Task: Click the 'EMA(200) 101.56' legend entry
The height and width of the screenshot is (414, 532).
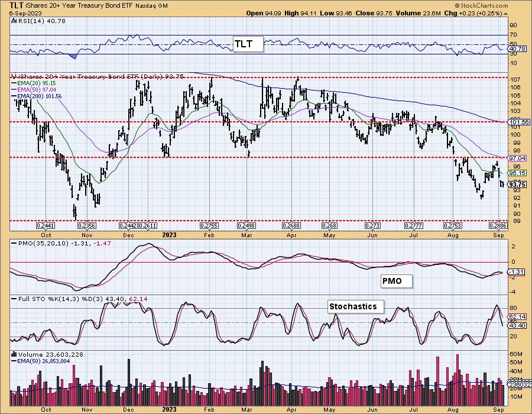Action: click(40, 96)
